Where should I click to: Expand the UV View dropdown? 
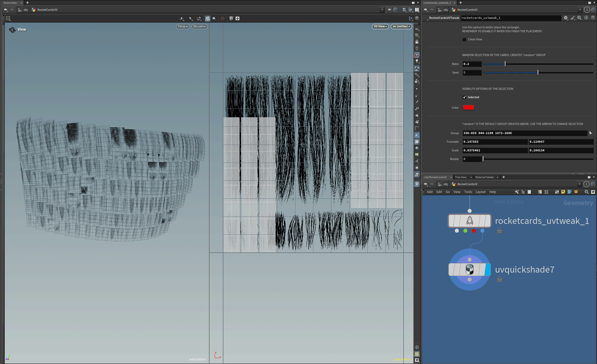(380, 26)
